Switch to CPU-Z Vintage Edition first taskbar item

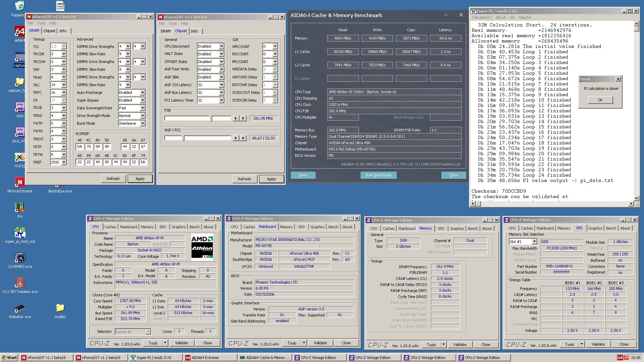pos(320,358)
